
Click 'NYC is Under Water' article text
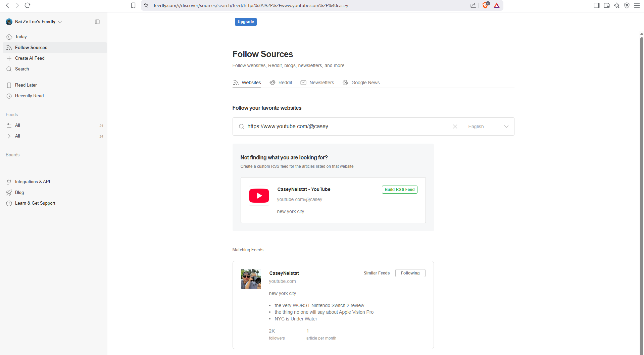pos(296,319)
